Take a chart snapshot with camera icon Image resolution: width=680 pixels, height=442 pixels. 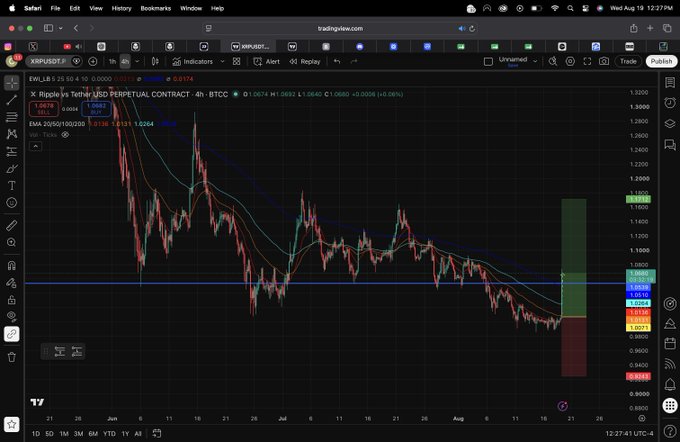604,62
